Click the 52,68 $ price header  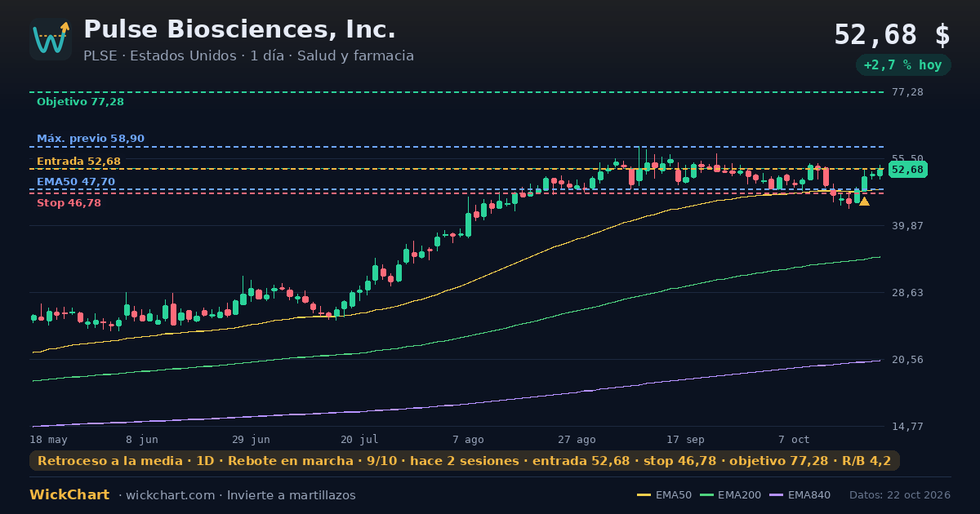tap(892, 35)
